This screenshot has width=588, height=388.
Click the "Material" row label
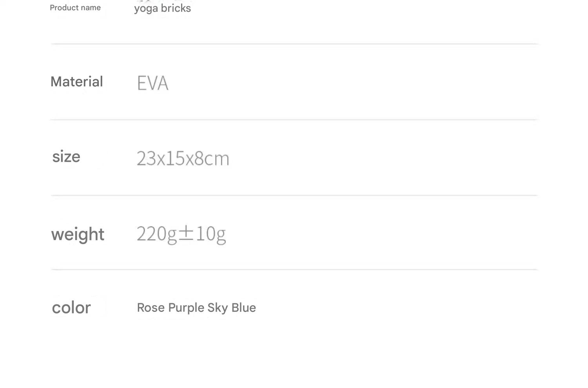[77, 82]
